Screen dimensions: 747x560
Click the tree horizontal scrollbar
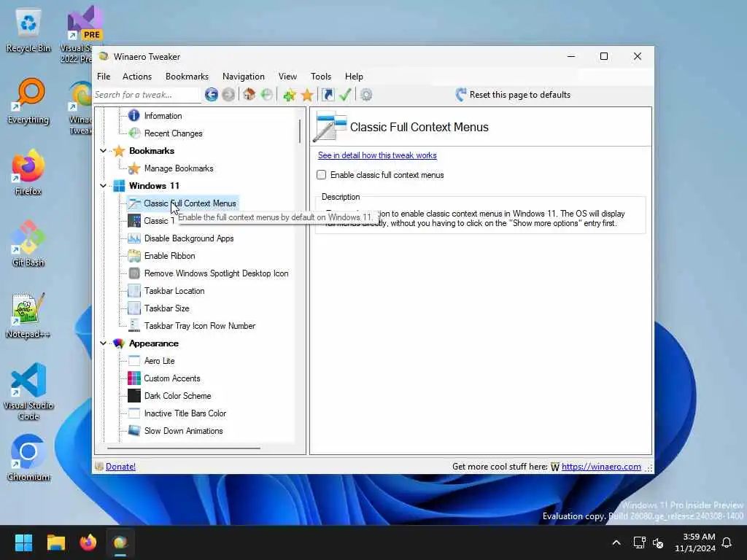pyautogui.click(x=183, y=448)
